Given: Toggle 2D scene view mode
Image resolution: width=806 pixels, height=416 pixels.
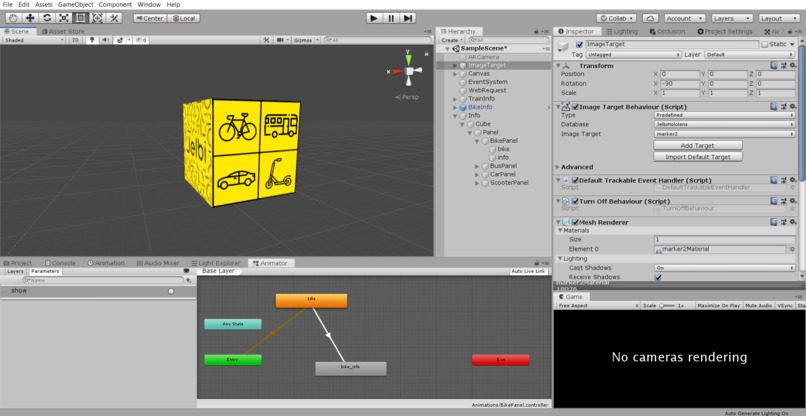Looking at the screenshot, I should [75, 40].
